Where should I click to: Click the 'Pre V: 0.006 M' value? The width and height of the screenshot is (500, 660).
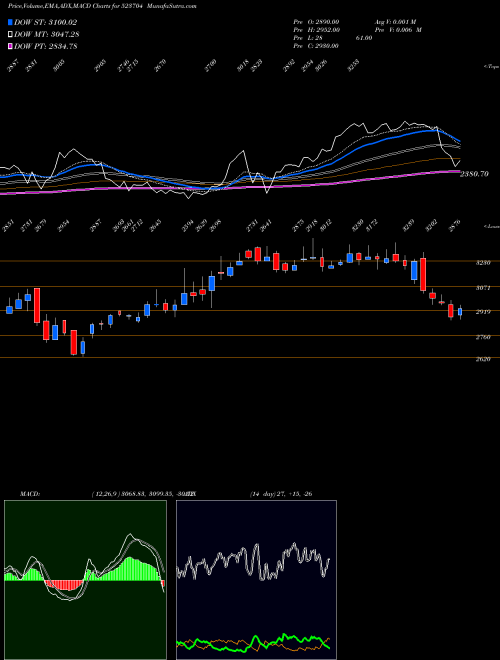(x=398, y=30)
